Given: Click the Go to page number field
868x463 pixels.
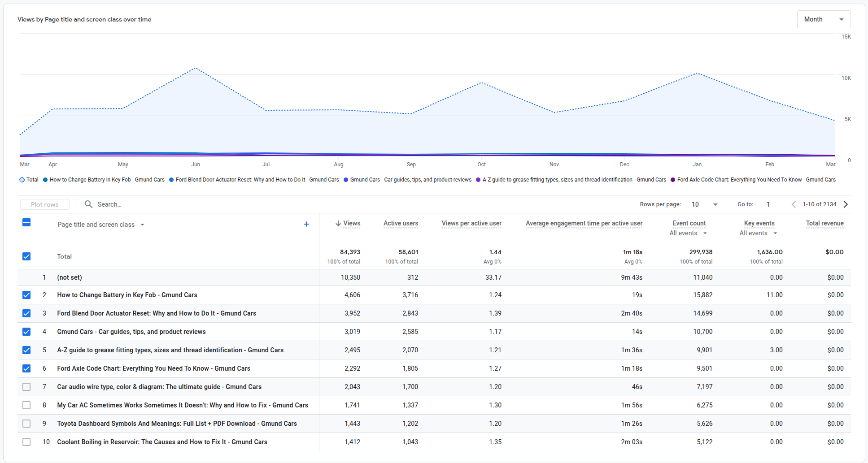Looking at the screenshot, I should coord(768,204).
